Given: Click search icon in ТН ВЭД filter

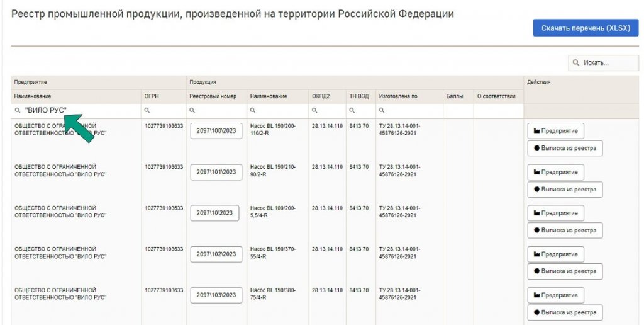Looking at the screenshot, I should [352, 111].
